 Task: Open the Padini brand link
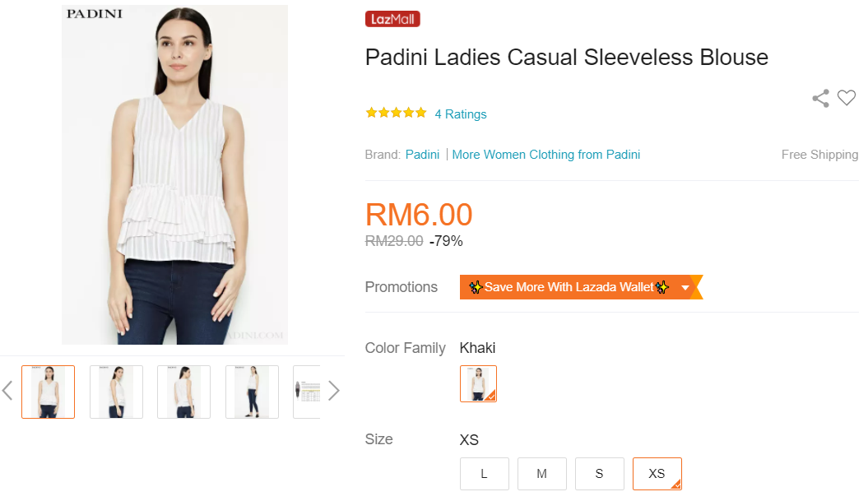point(422,155)
